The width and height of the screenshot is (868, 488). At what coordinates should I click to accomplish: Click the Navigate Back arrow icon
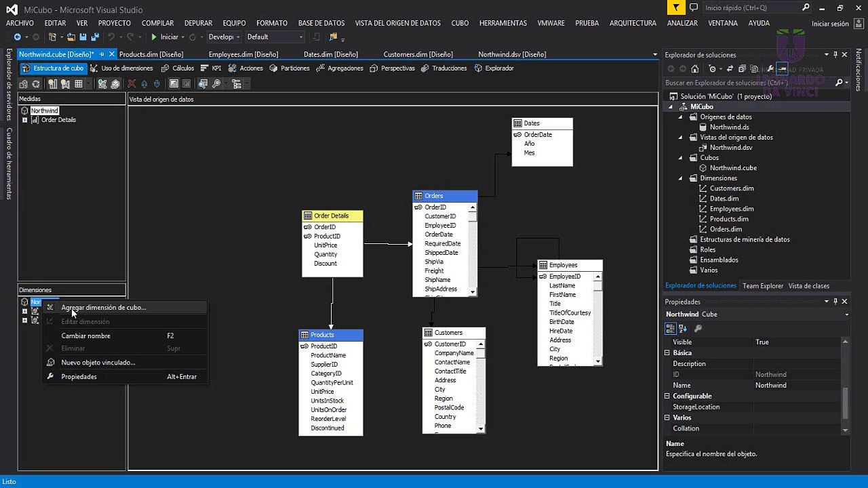[x=18, y=37]
